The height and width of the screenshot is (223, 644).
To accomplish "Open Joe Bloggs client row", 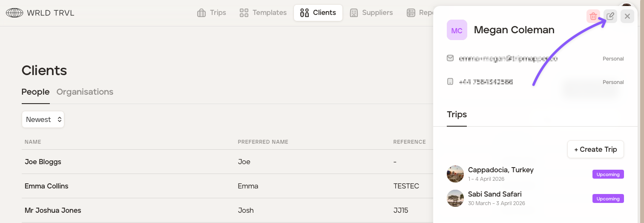I will (x=43, y=162).
